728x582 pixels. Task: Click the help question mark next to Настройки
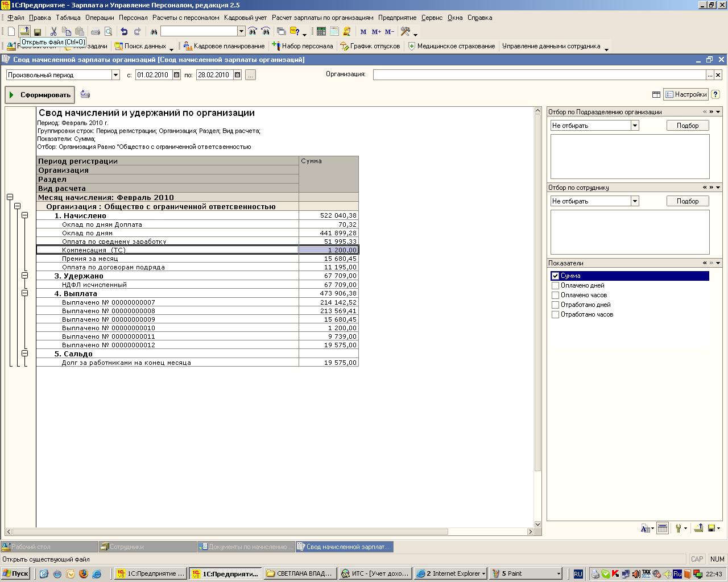(715, 95)
